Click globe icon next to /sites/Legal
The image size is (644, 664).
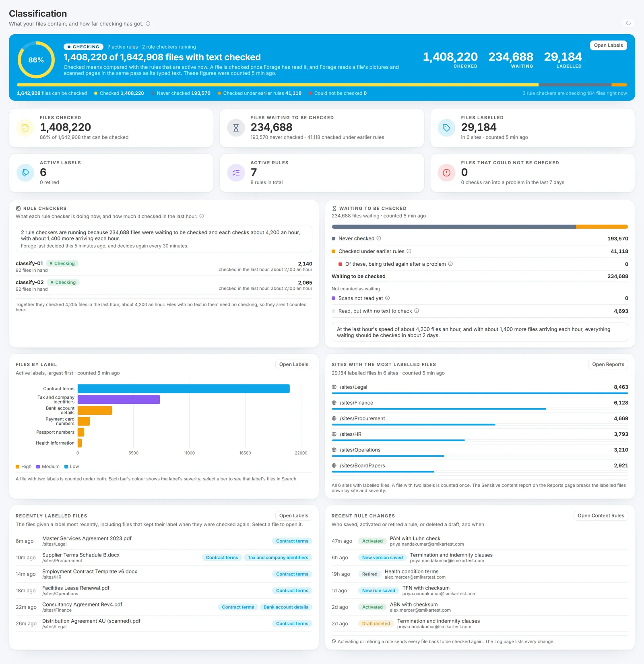click(334, 387)
